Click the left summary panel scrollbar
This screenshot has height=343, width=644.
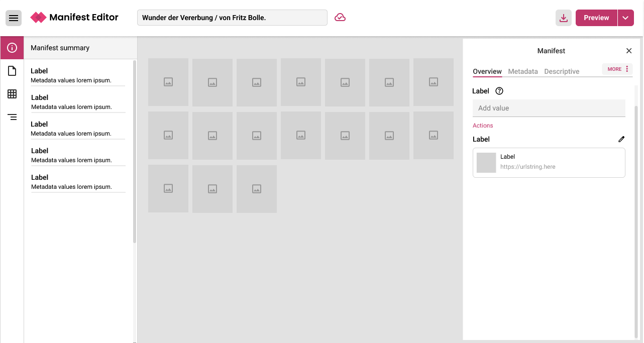[135, 152]
